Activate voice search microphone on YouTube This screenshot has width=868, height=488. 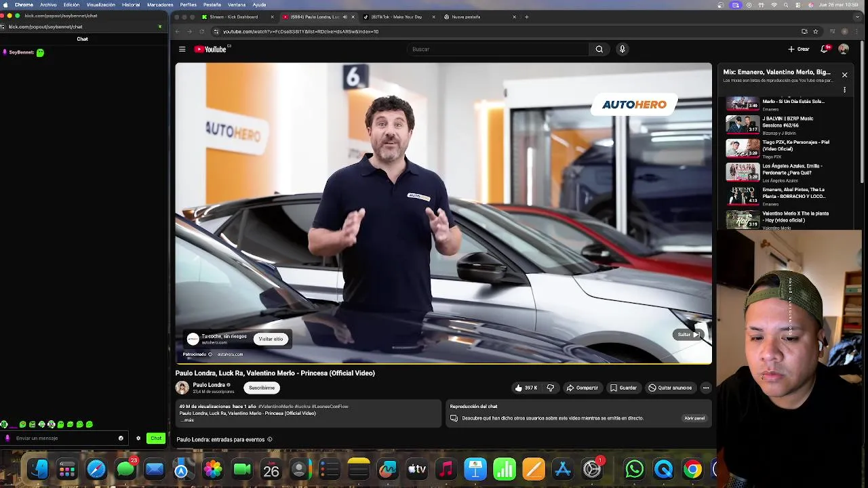[622, 49]
